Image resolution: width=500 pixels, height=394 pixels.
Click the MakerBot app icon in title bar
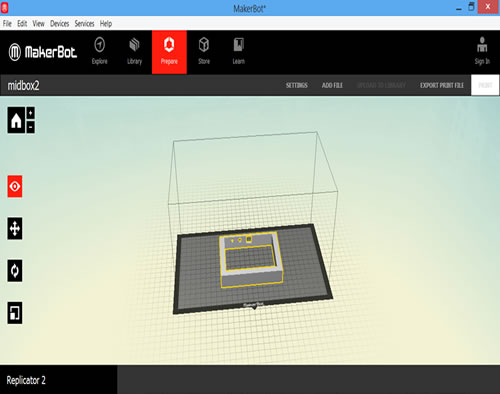(4, 8)
